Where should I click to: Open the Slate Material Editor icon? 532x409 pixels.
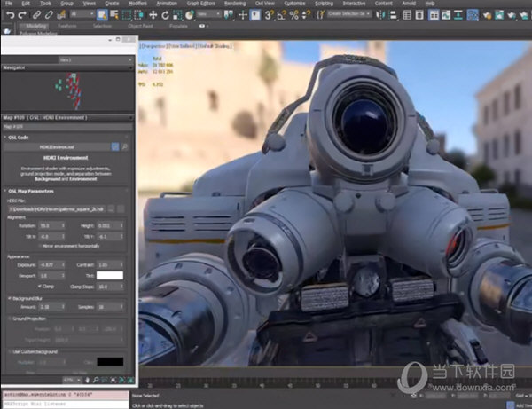473,15
